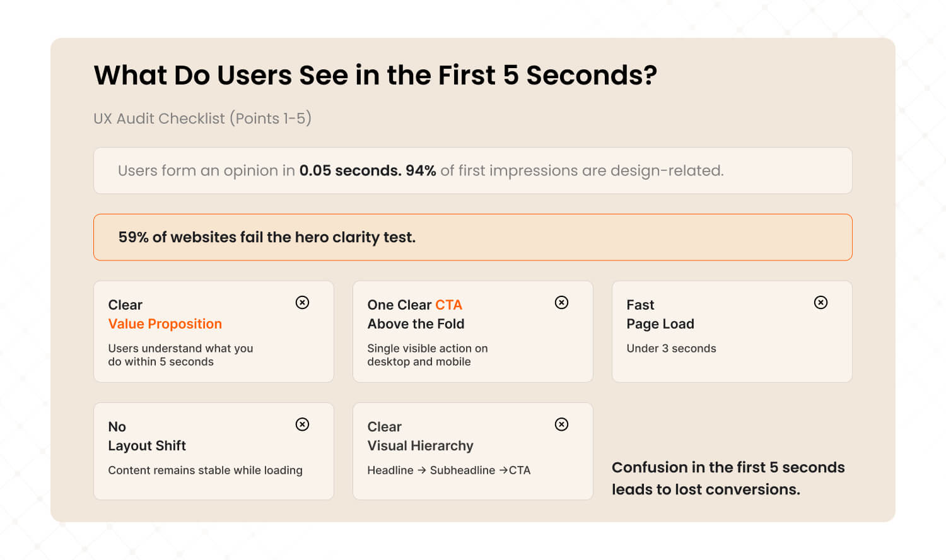Click 'Clear Visual Hierarchy' card title
946x560 pixels.
pyautogui.click(x=420, y=436)
